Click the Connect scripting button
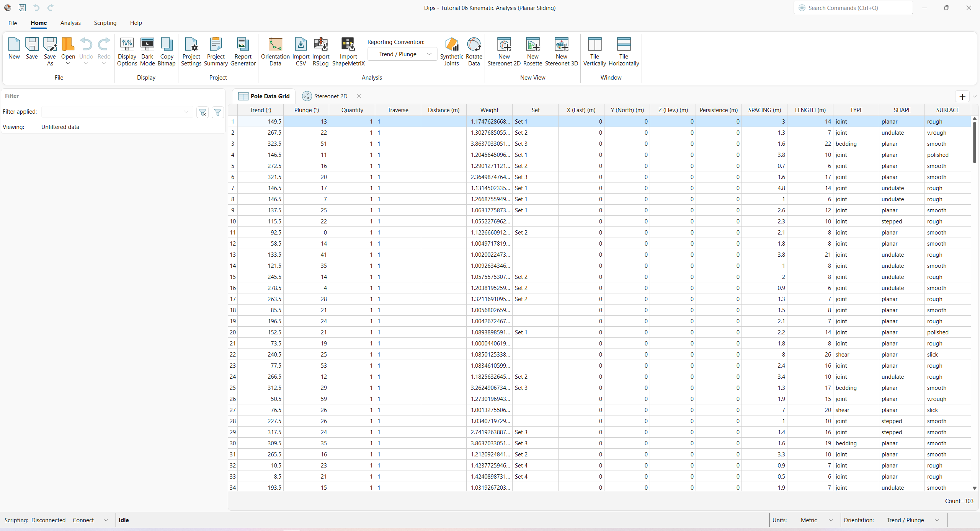Viewport: 980px width, 531px height. coord(83,520)
